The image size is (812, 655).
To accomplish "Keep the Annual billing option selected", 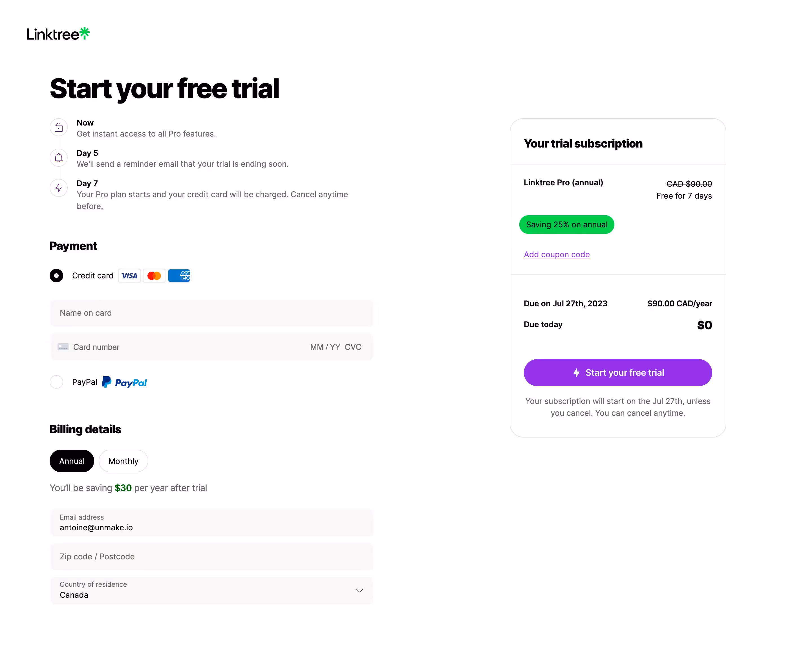I will pyautogui.click(x=72, y=461).
